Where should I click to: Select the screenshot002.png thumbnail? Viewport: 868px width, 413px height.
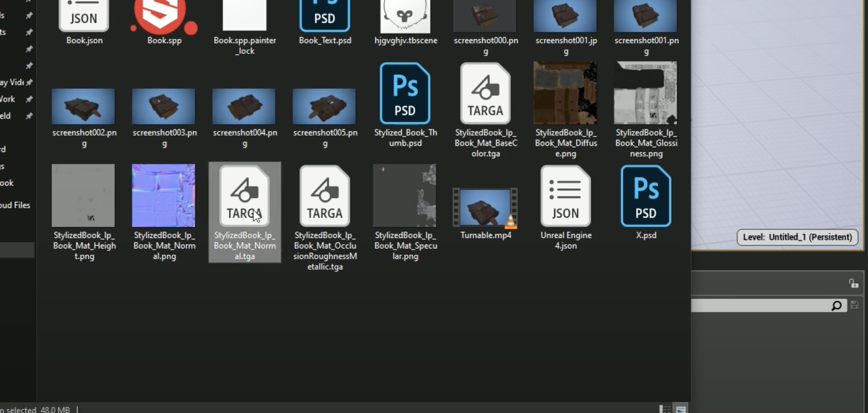(83, 107)
